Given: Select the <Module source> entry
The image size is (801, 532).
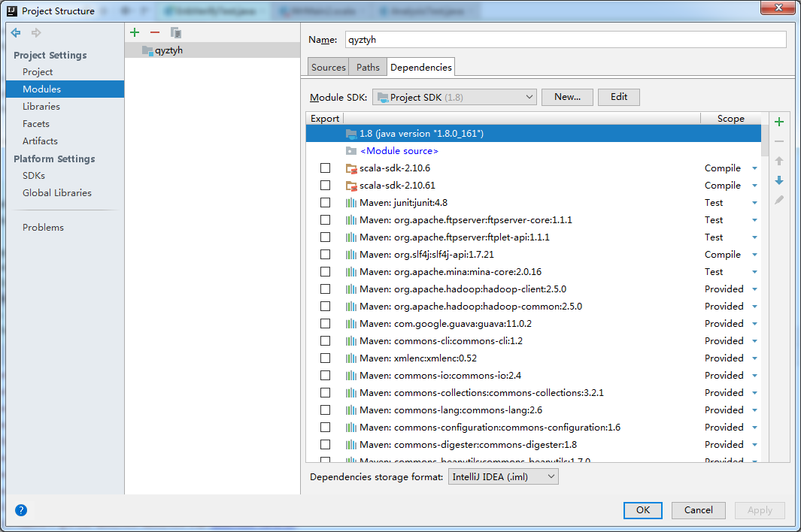Looking at the screenshot, I should [399, 150].
